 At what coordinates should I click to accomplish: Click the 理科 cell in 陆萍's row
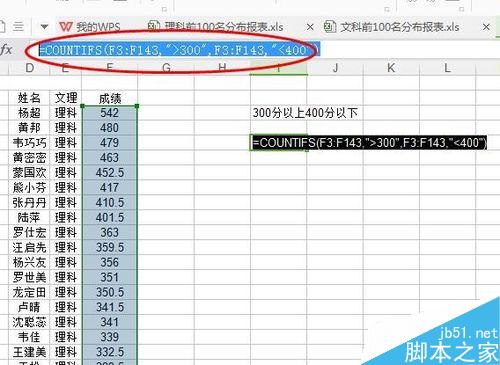point(66,218)
